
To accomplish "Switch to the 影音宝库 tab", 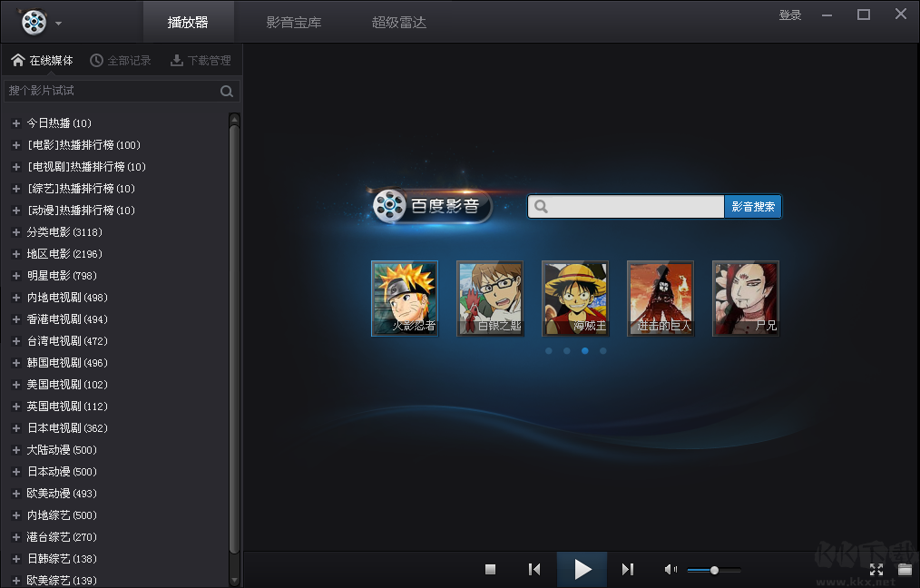I will pos(292,21).
